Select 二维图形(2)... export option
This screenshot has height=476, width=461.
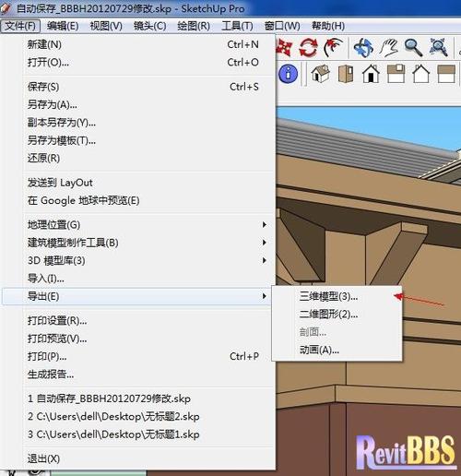click(x=337, y=315)
